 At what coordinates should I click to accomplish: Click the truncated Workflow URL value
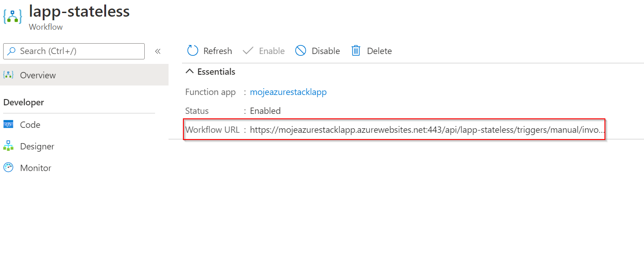tap(427, 130)
